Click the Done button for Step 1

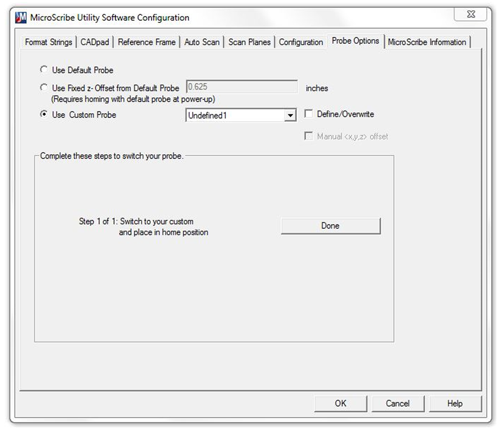(x=330, y=226)
